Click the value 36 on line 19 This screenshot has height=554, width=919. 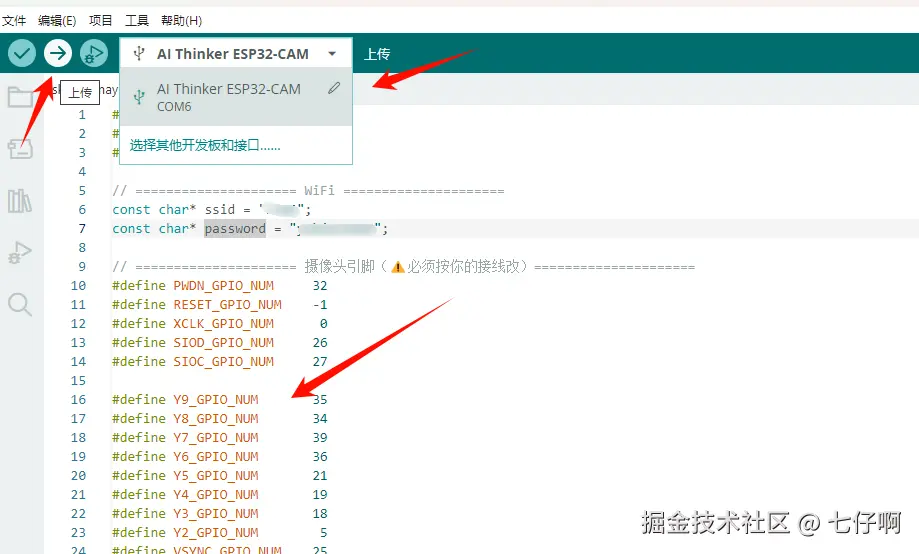click(x=320, y=457)
